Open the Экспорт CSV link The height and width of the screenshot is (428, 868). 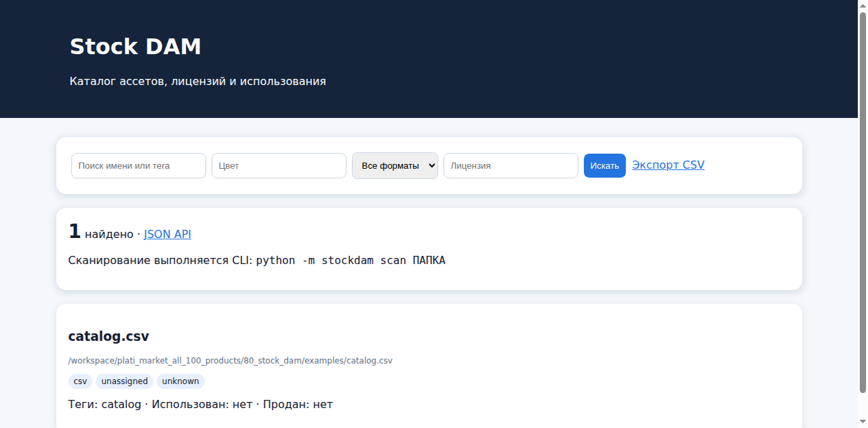pyautogui.click(x=668, y=165)
